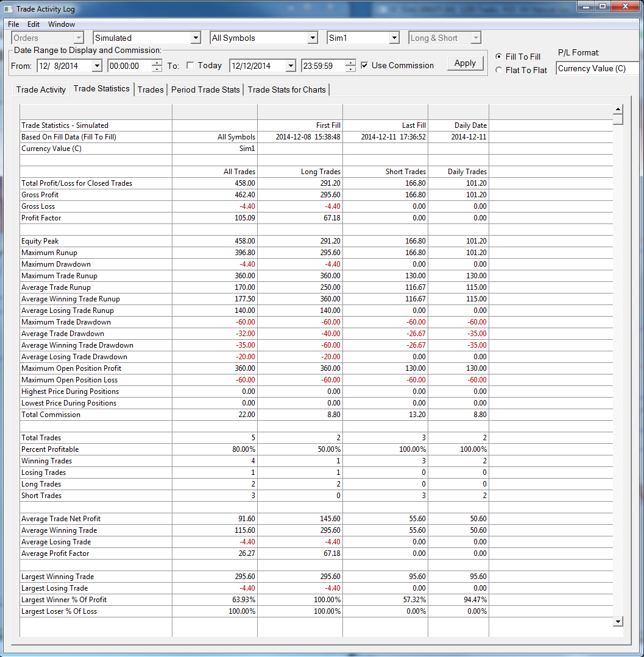The image size is (644, 657).
Task: Click the Trade Activity Log title bar icon
Action: click(9, 9)
